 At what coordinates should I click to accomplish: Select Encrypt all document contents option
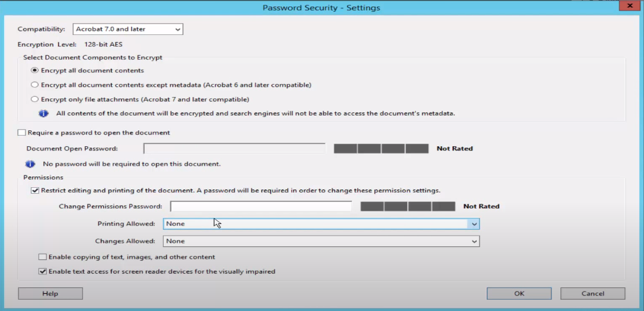35,70
